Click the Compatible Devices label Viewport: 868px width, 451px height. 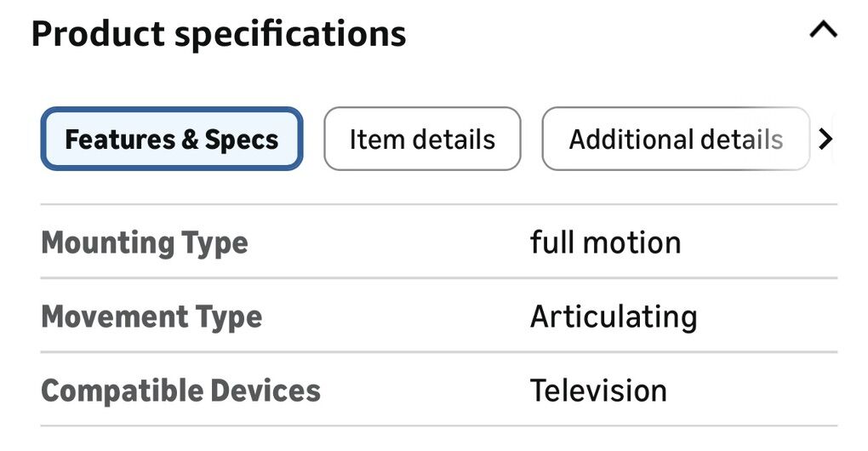(180, 391)
